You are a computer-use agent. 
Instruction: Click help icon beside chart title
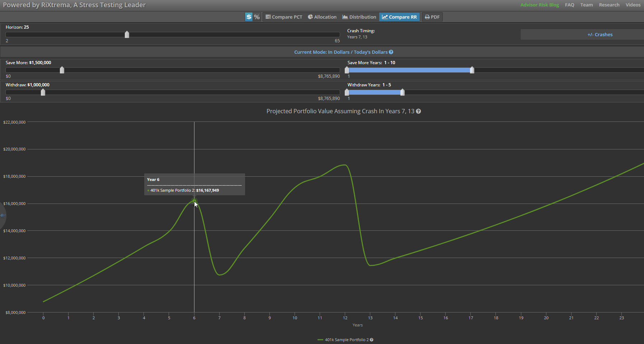(x=418, y=111)
